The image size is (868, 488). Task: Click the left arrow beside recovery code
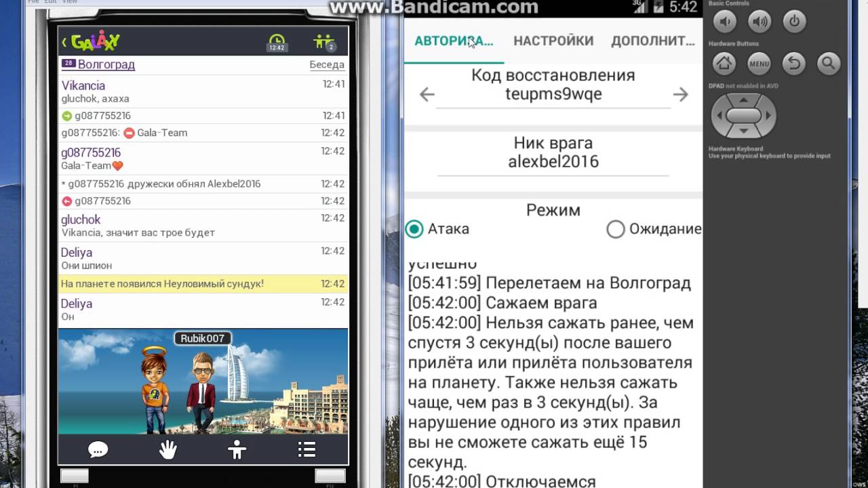pos(427,94)
